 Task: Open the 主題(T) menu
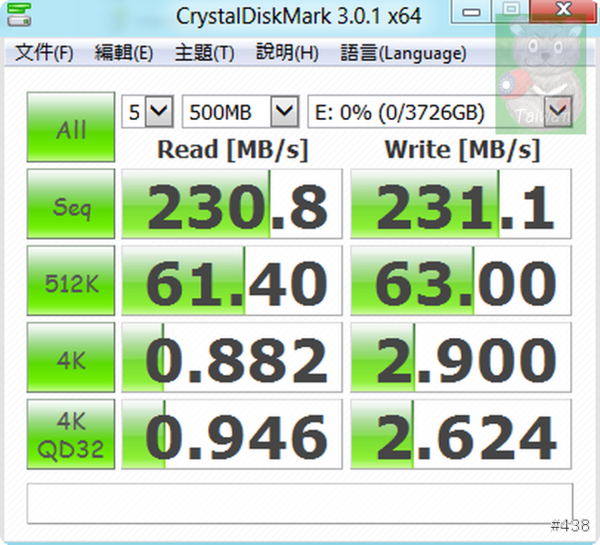[204, 52]
